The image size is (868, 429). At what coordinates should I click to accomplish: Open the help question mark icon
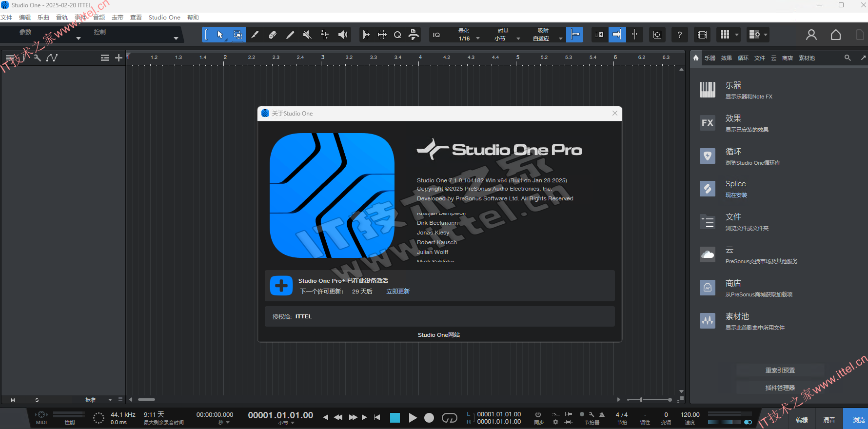(679, 35)
